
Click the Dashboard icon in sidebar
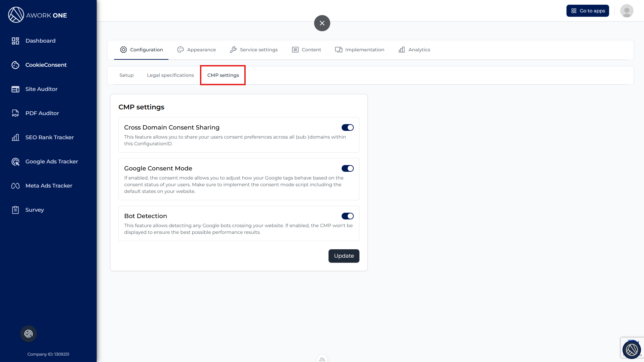(15, 41)
